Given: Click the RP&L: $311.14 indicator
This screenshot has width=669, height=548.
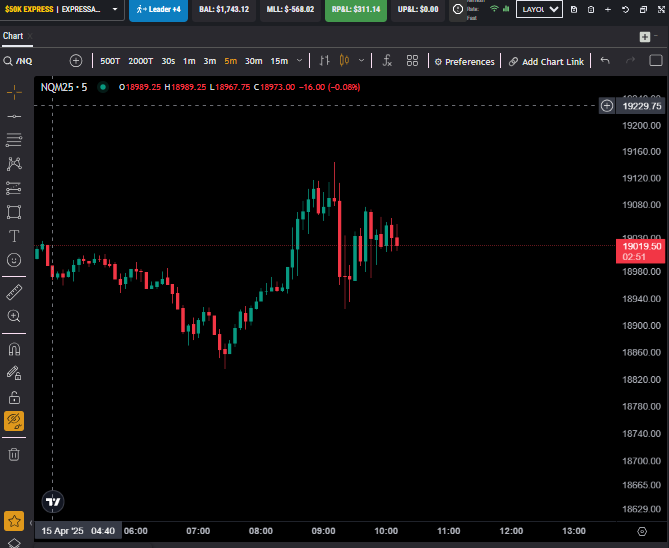Looking at the screenshot, I should pyautogui.click(x=356, y=9).
